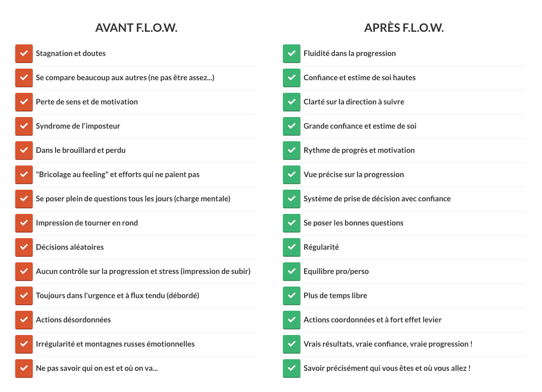Toggle the red checkbox for "Impression de tourner en rond"
Screen dimensions: 542x392
pos(24,223)
